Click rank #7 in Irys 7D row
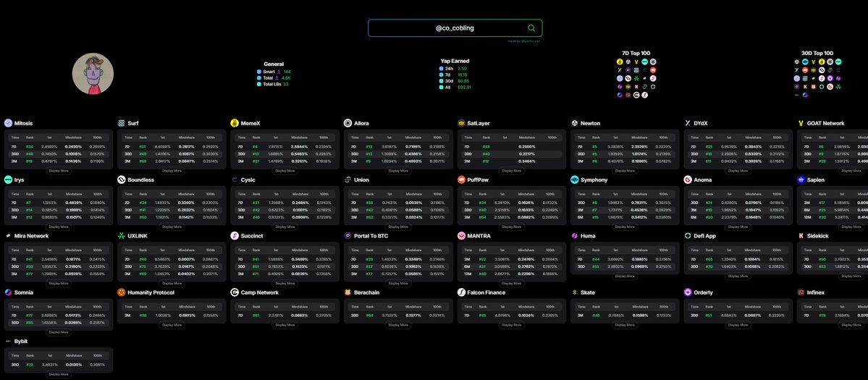The height and width of the screenshot is (380, 868). [x=28, y=203]
